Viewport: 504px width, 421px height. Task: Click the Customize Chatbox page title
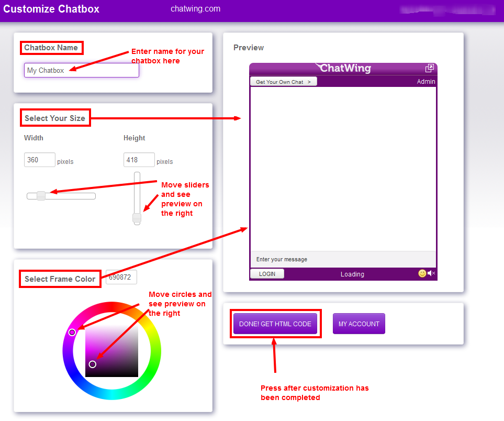51,9
